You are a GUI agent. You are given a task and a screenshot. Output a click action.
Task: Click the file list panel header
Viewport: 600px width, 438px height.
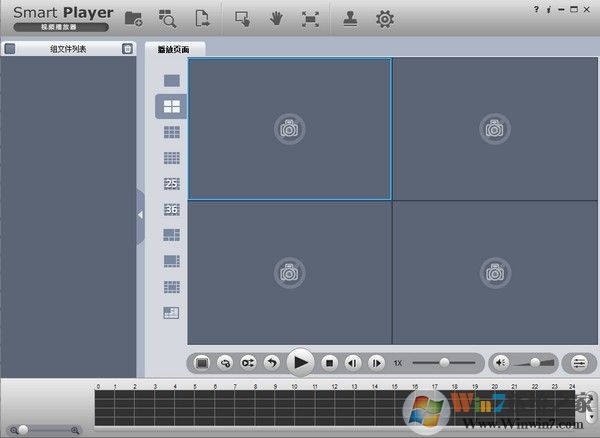pos(68,48)
